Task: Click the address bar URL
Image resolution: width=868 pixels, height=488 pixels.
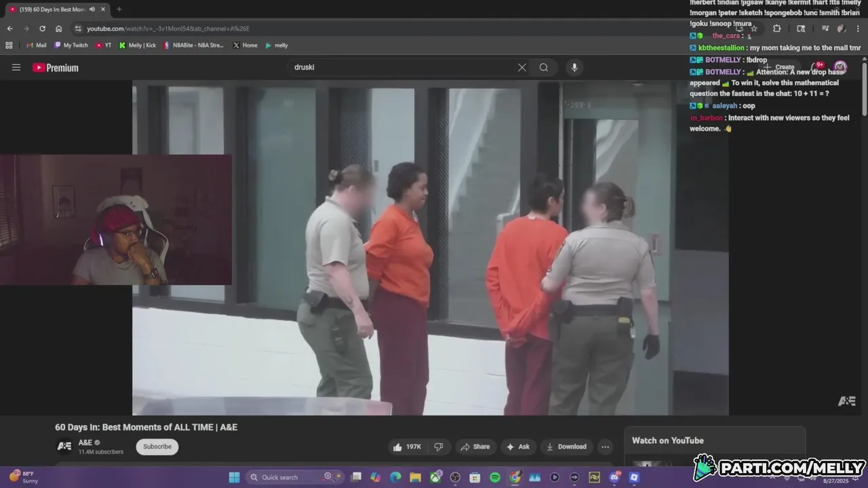Action: tap(168, 28)
